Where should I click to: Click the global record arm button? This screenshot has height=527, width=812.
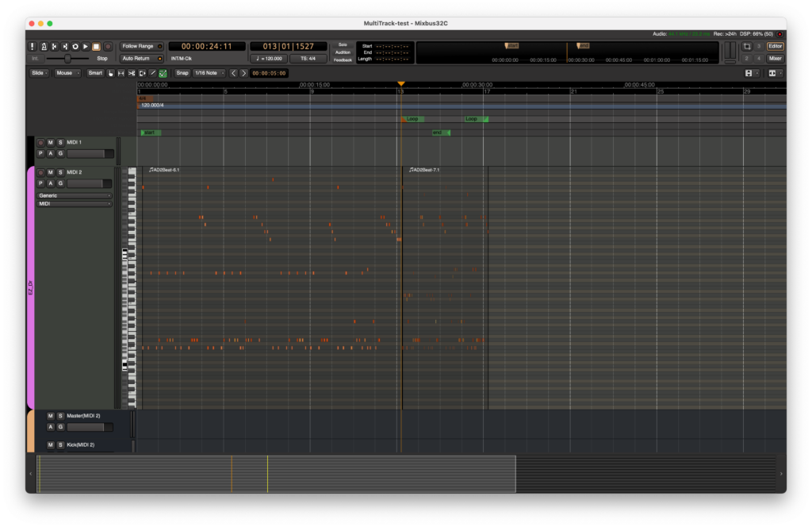click(108, 47)
